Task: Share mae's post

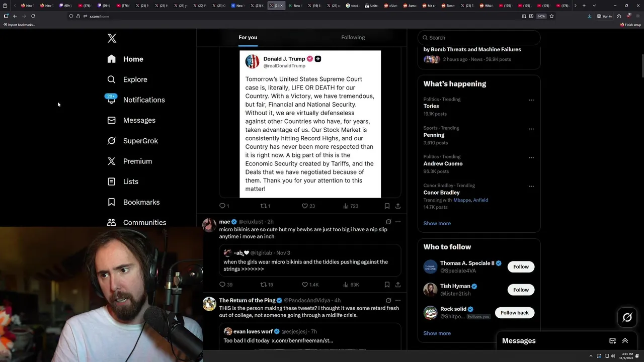Action: [398, 285]
